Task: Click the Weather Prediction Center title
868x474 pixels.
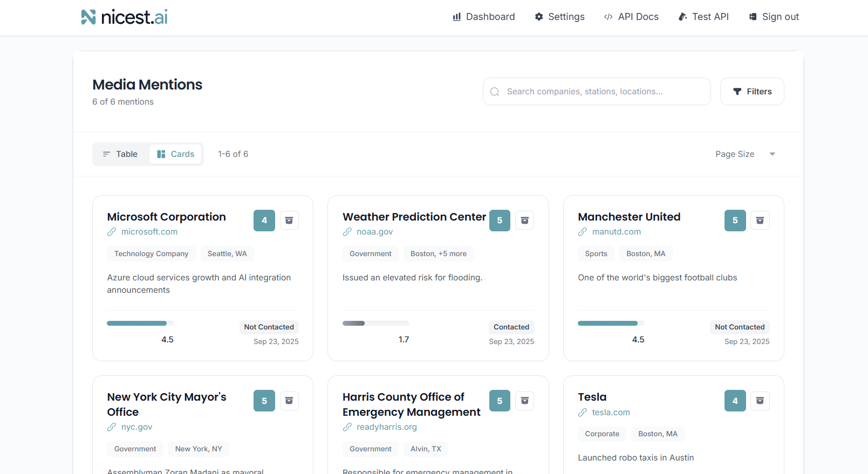Action: point(414,217)
